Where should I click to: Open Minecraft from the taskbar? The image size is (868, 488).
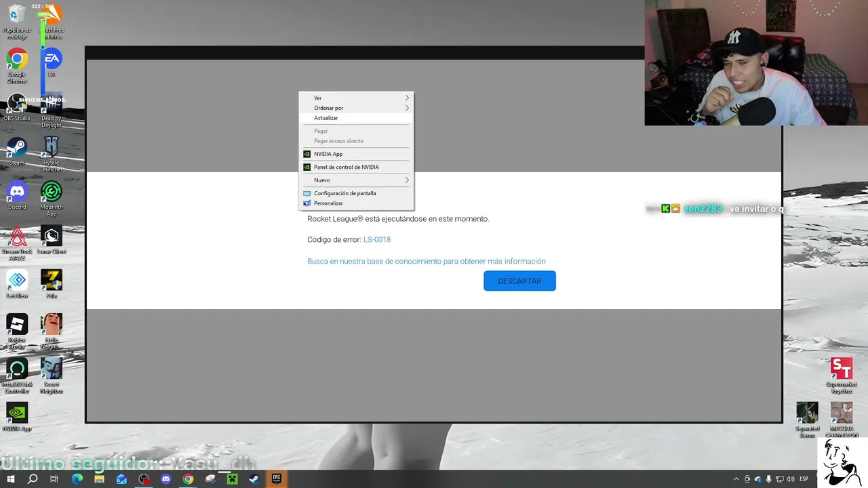tap(232, 479)
